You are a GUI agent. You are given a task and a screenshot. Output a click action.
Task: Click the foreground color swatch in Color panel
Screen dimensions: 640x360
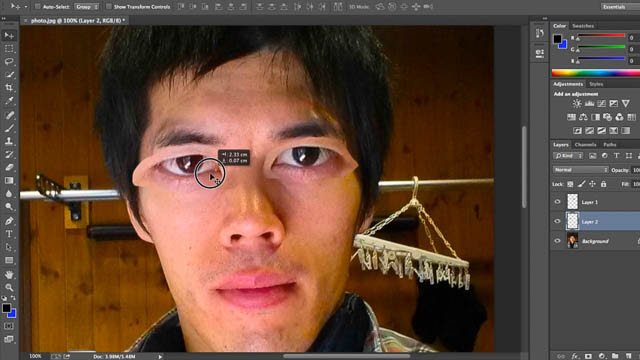coord(557,39)
